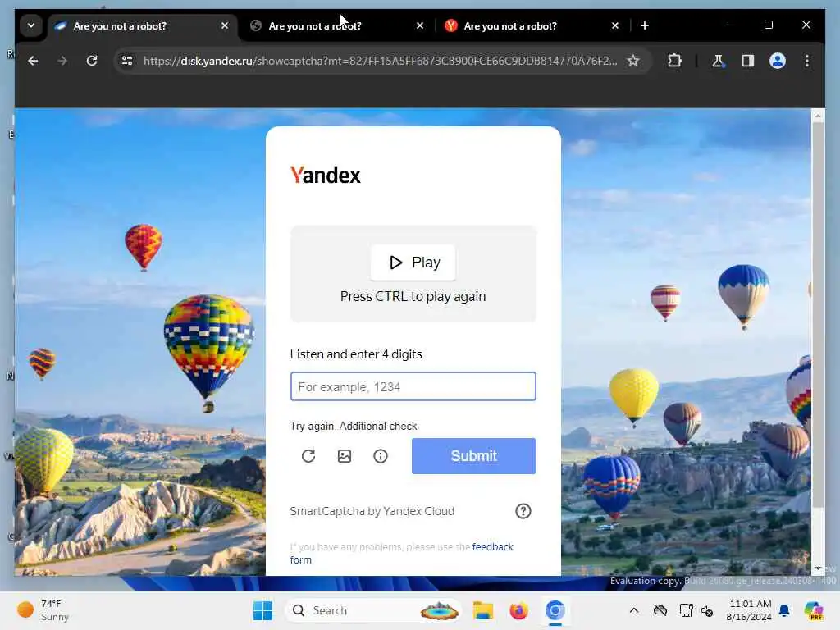Reload the current page
Viewport: 840px width, 630px height.
click(92, 61)
